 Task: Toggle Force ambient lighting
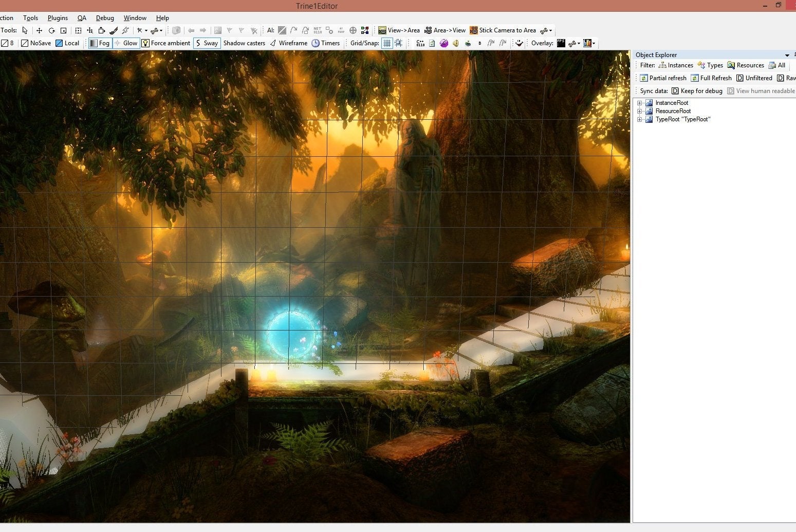coord(166,43)
